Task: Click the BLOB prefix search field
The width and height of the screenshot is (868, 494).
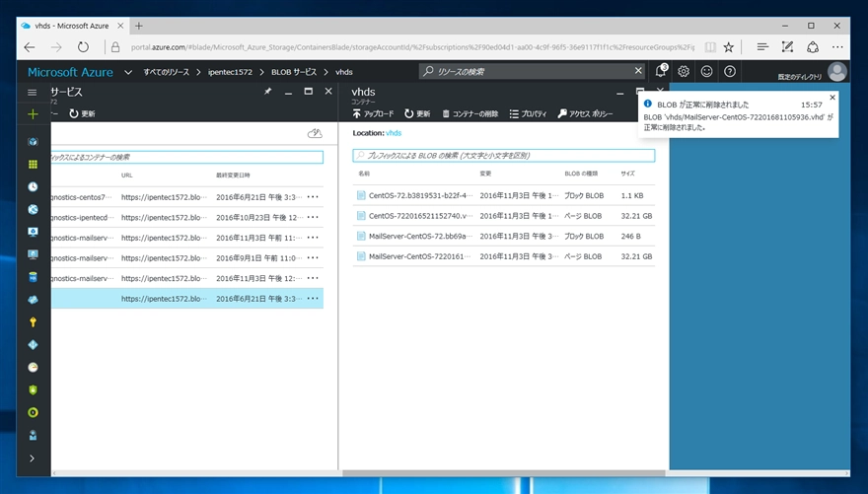Action: pyautogui.click(x=504, y=156)
